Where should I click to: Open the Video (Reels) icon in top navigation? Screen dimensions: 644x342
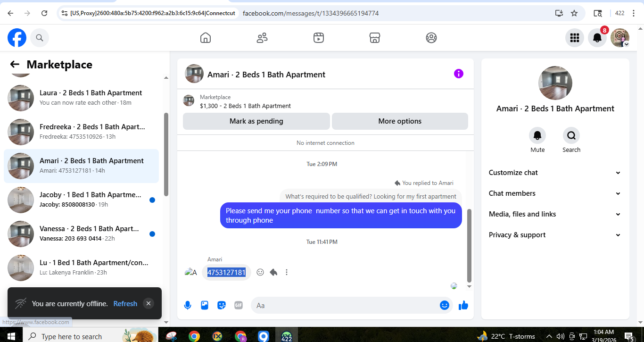[x=319, y=38]
